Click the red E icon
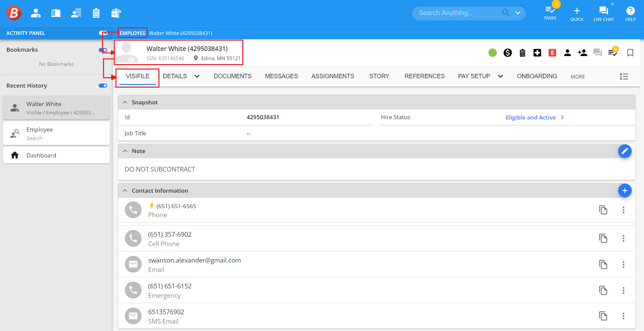The image size is (644, 331). click(x=552, y=53)
